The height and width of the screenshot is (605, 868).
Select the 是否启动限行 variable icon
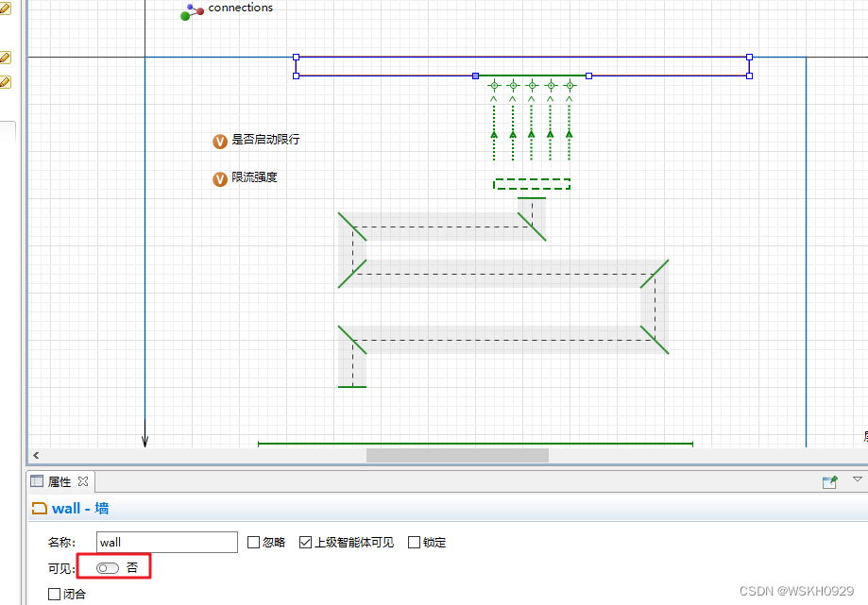220,142
